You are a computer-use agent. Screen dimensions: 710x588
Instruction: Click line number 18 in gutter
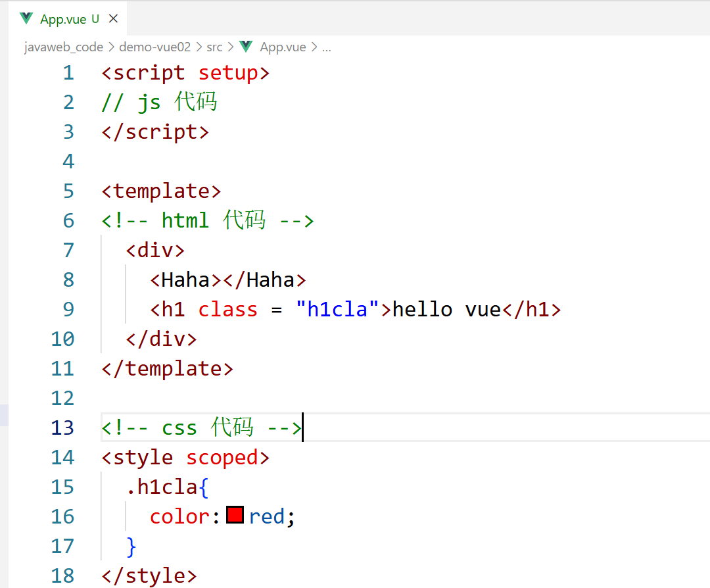point(62,576)
